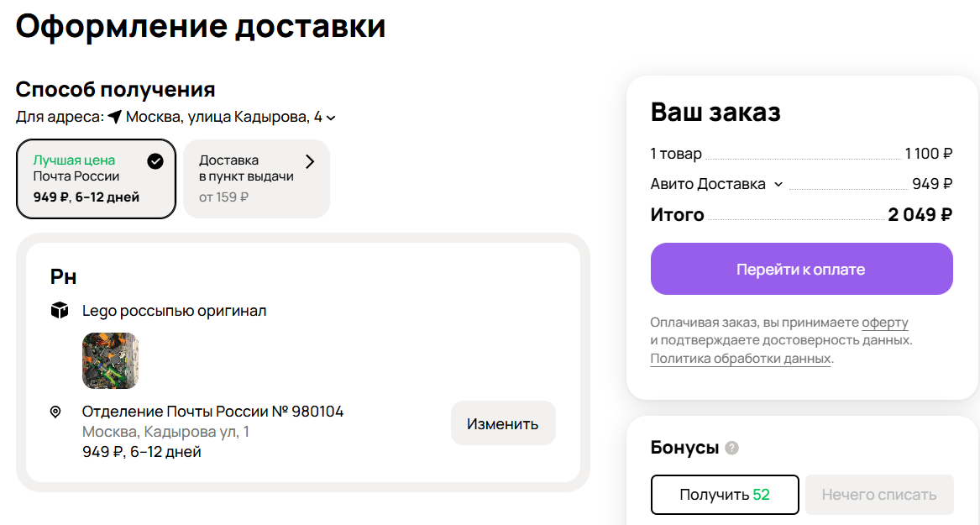Click the checkmark on the Лучшая цена card
The height and width of the screenshot is (525, 980).
(x=155, y=161)
